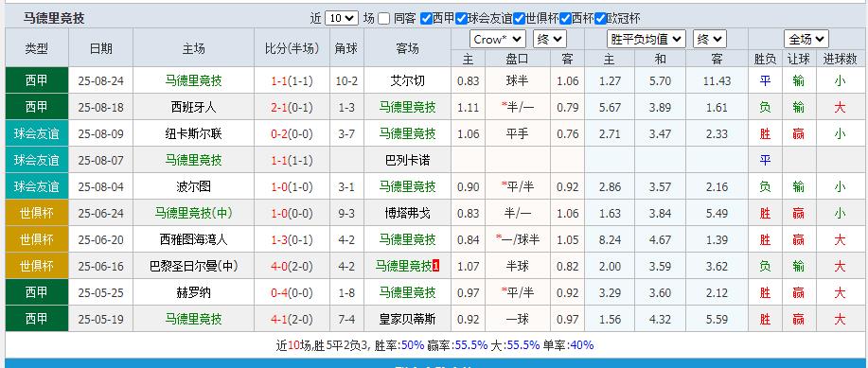
Task: Click corner count 10-2 cell
Action: 346,80
